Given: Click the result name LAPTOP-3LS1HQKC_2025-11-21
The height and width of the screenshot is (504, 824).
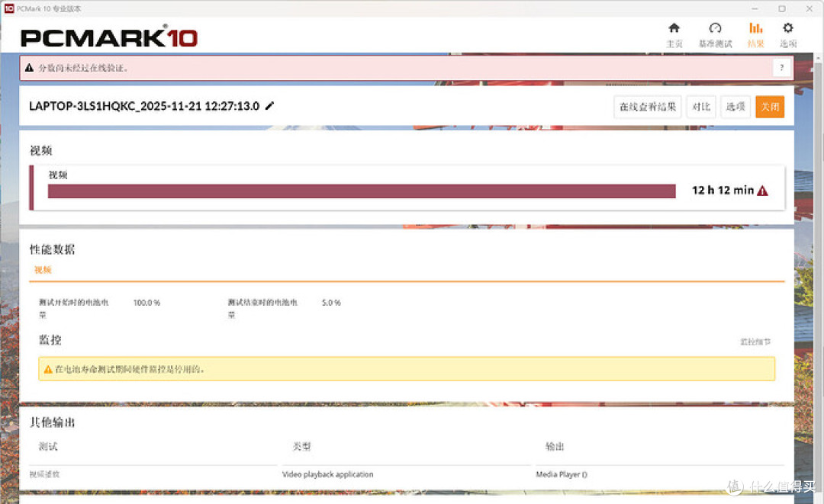Looking at the screenshot, I should point(144,106).
